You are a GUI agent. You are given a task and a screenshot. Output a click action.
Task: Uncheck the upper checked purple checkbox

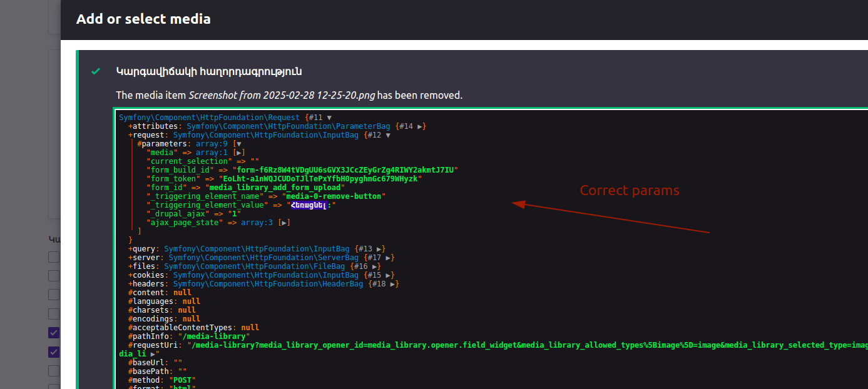[54, 333]
